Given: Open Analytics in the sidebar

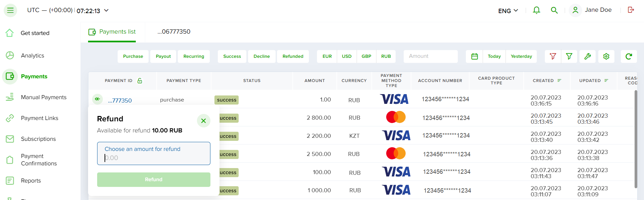Looking at the screenshot, I should point(32,55).
